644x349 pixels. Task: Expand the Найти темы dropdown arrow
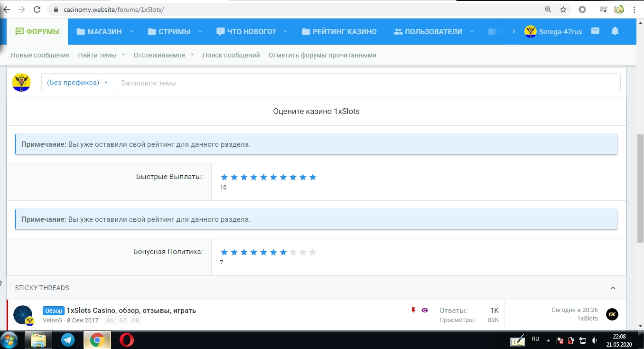123,55
